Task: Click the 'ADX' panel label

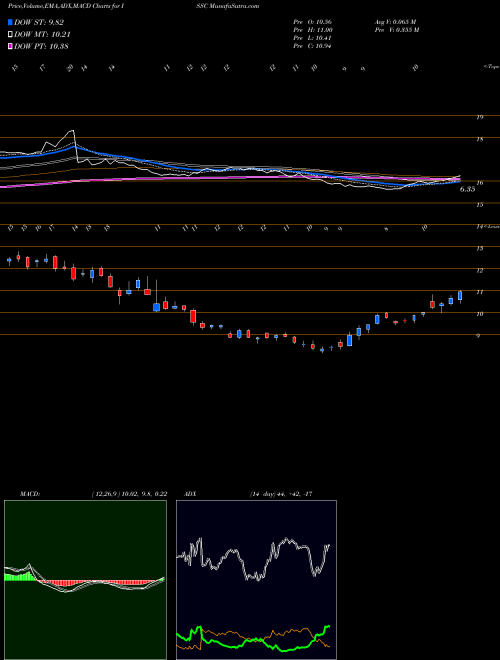Action: tap(190, 494)
